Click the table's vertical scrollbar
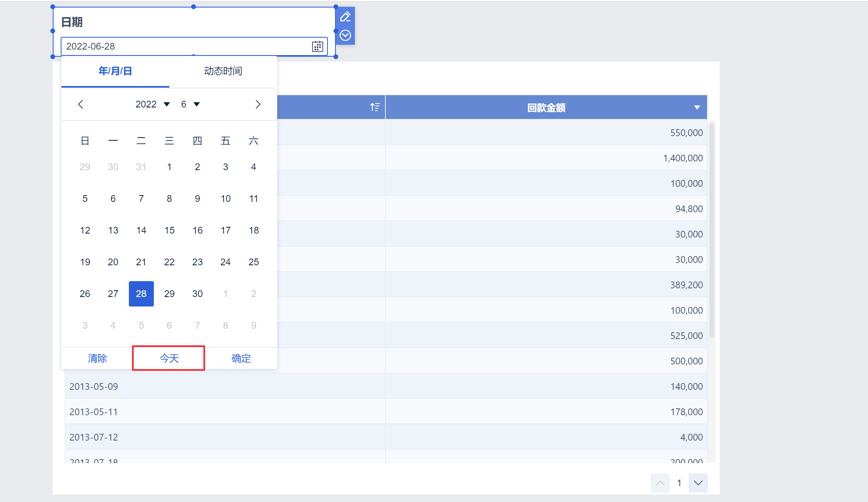This screenshot has width=868, height=502. (712, 230)
